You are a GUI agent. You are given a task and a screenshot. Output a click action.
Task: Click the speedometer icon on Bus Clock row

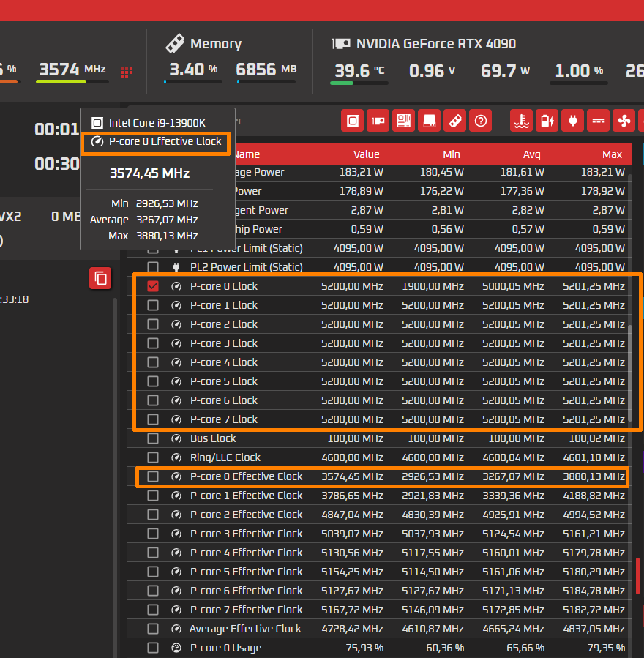pos(176,438)
